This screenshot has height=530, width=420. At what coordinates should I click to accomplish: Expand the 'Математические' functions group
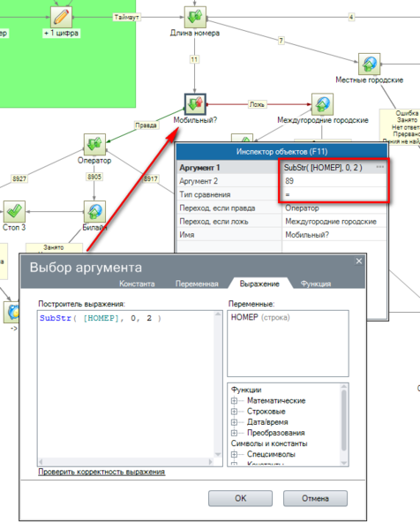point(234,401)
